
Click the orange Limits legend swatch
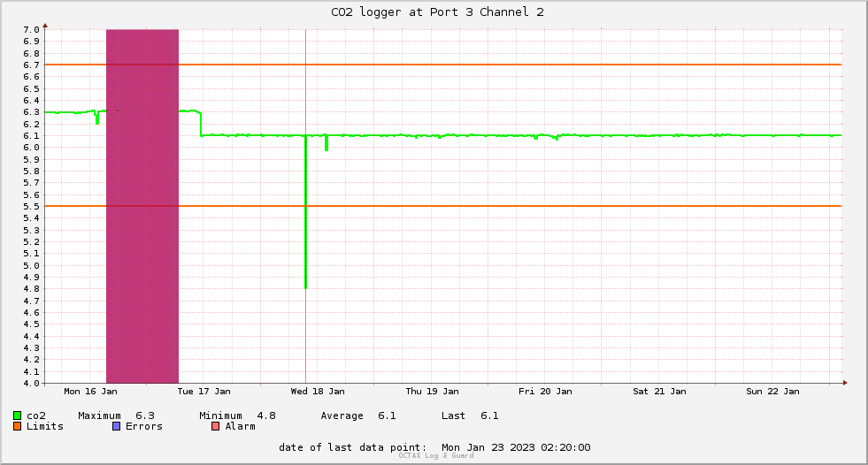coord(17,426)
